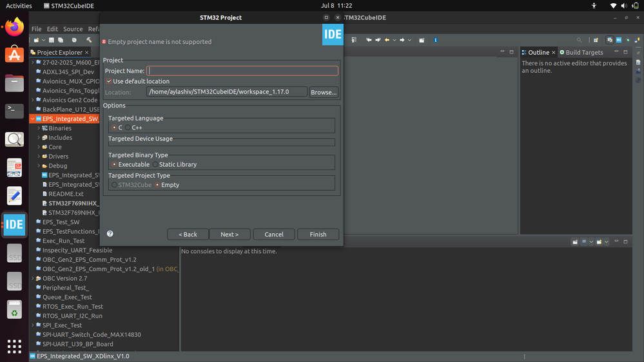
Task: Click the blue Information Center icon
Action: pyautogui.click(x=435, y=40)
